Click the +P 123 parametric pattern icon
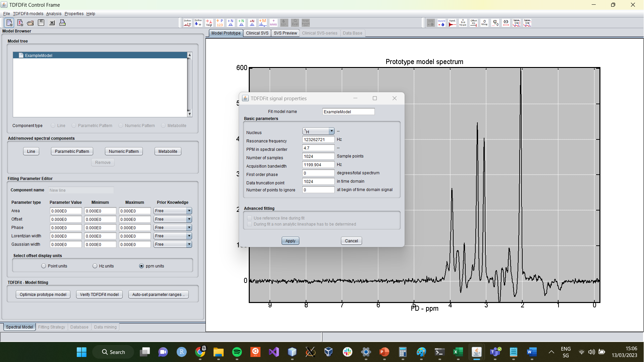 pos(220,23)
